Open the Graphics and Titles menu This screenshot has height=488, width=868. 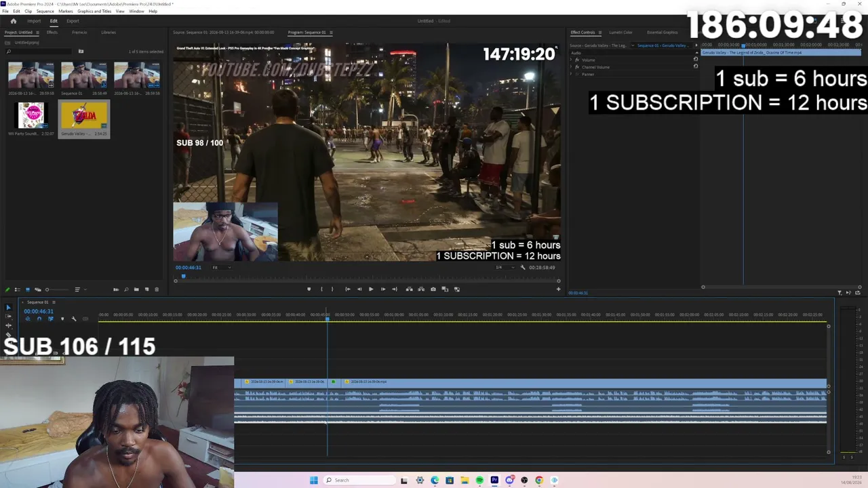point(94,12)
